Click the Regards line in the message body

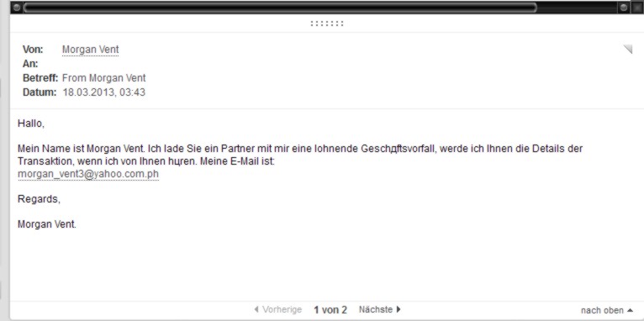39,199
